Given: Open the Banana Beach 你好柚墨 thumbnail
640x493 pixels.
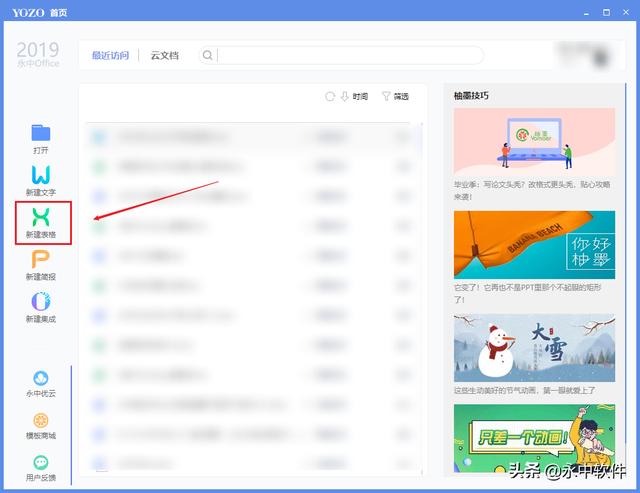Looking at the screenshot, I should 534,244.
